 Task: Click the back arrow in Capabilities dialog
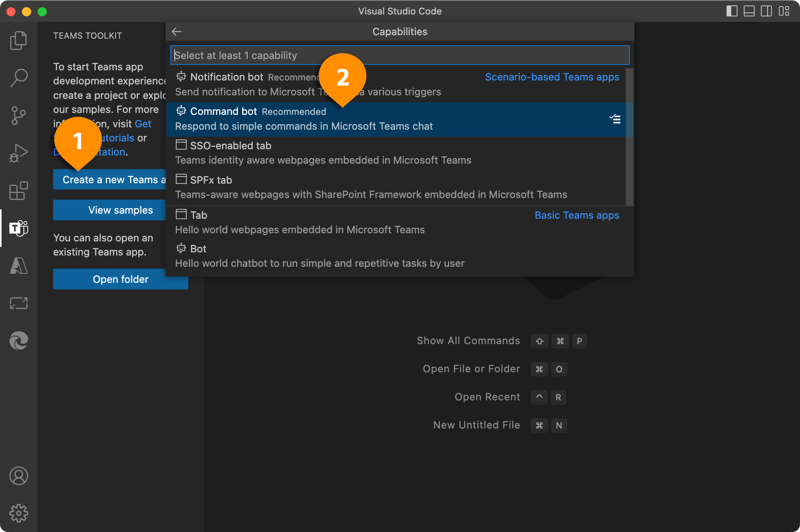pos(177,31)
